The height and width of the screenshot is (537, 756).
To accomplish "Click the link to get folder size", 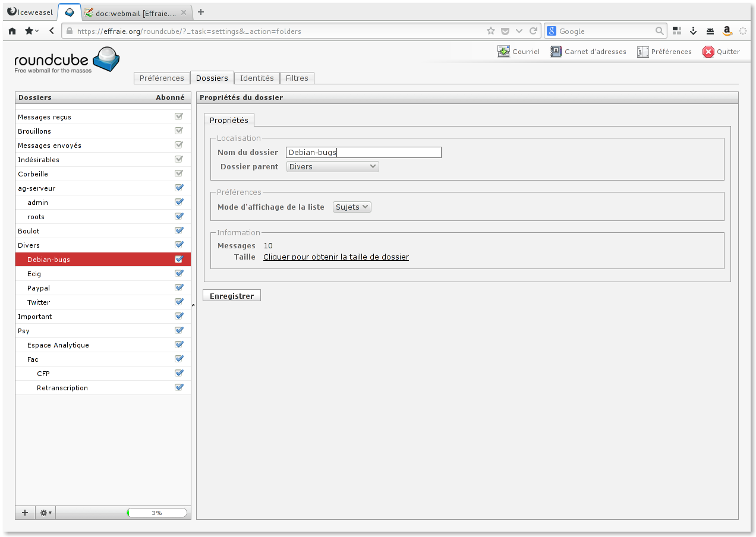I will click(336, 257).
